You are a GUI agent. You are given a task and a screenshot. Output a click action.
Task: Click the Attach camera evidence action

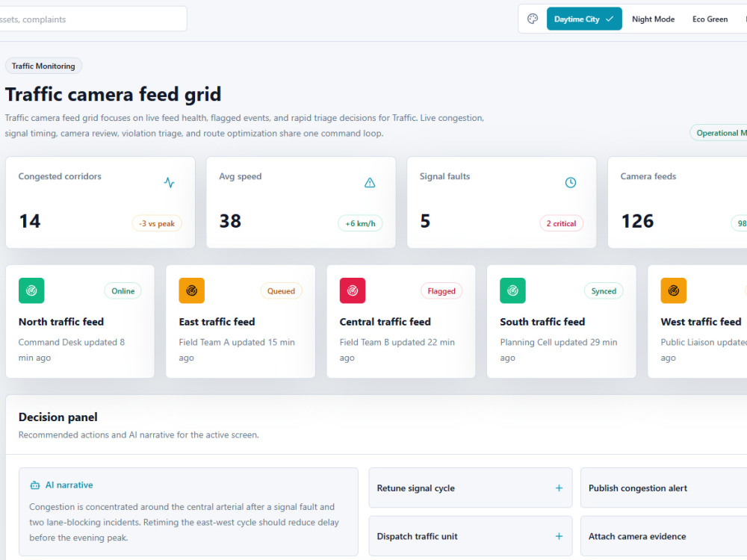click(x=663, y=536)
